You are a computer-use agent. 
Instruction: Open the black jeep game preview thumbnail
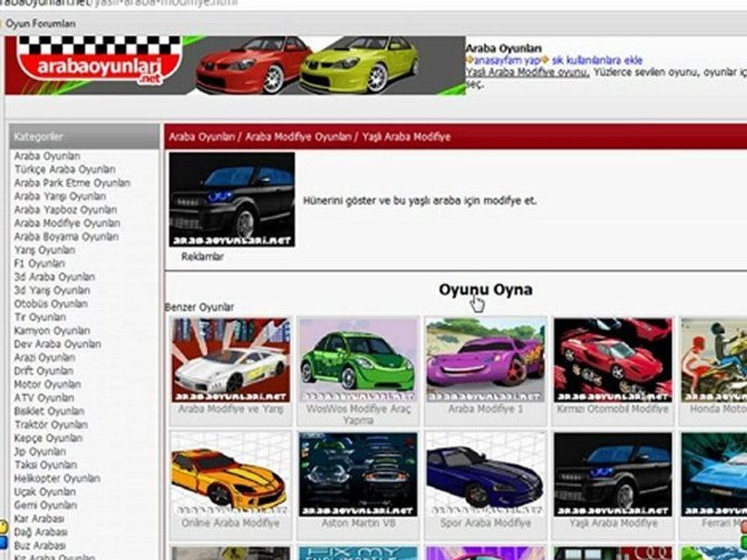(232, 200)
